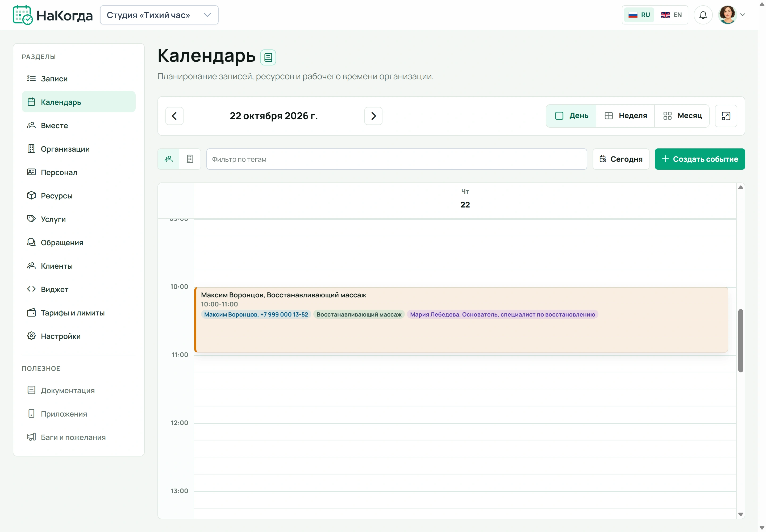This screenshot has height=532, width=766.
Task: Switch interface language to EN
Action: [671, 15]
